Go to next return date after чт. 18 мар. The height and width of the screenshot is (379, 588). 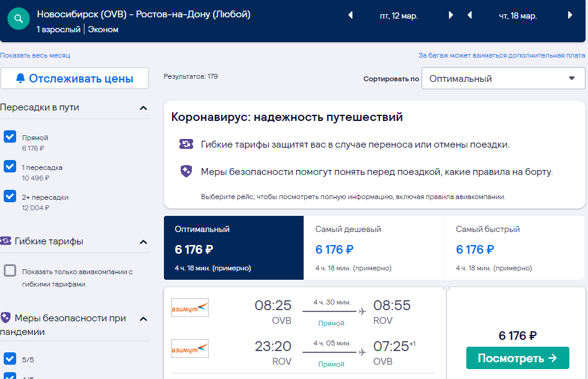(570, 16)
